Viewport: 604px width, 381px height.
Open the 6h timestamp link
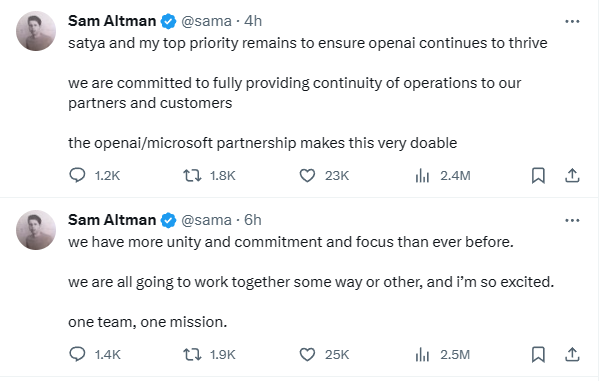coord(253,220)
